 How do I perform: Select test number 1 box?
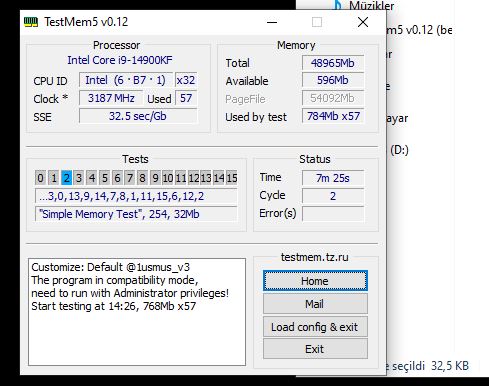pos(53,178)
